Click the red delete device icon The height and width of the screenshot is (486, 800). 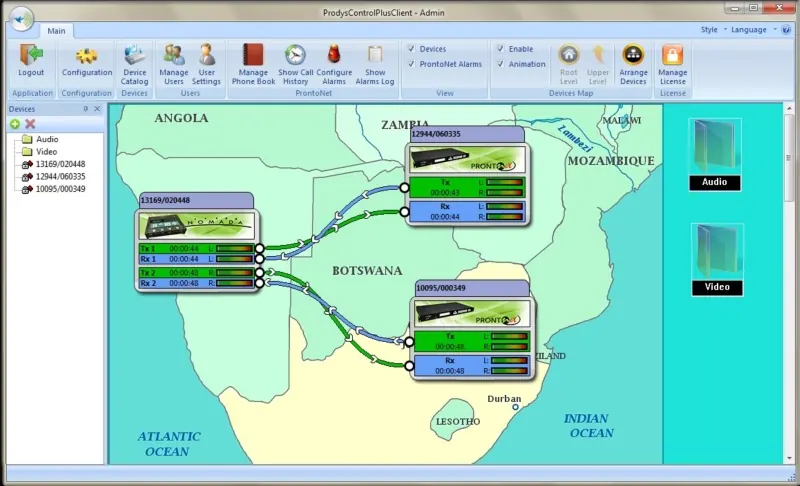click(x=30, y=124)
